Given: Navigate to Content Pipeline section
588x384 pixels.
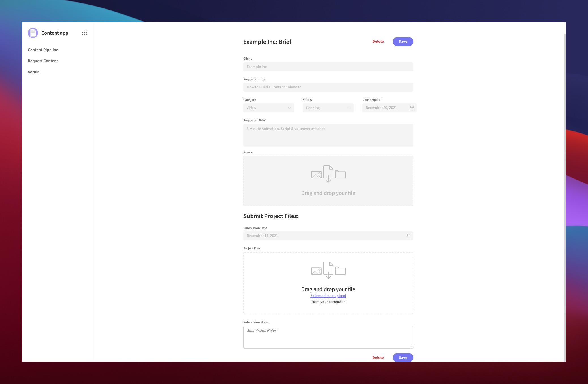Looking at the screenshot, I should (x=43, y=49).
